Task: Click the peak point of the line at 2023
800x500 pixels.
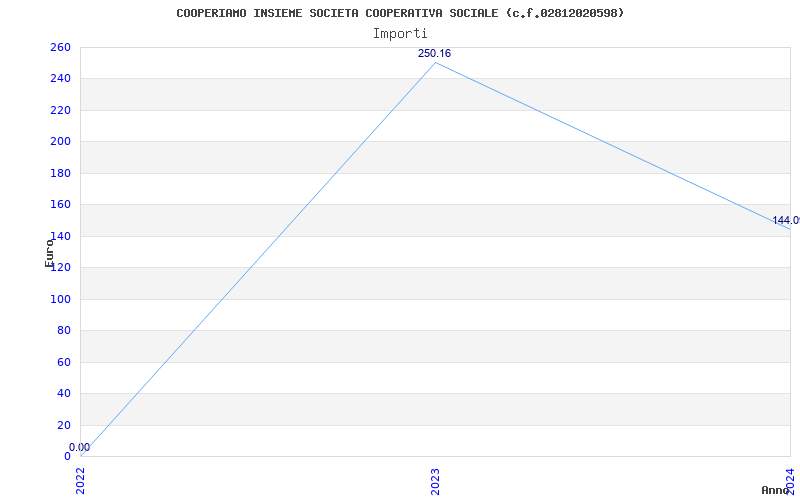Action: pos(435,62)
